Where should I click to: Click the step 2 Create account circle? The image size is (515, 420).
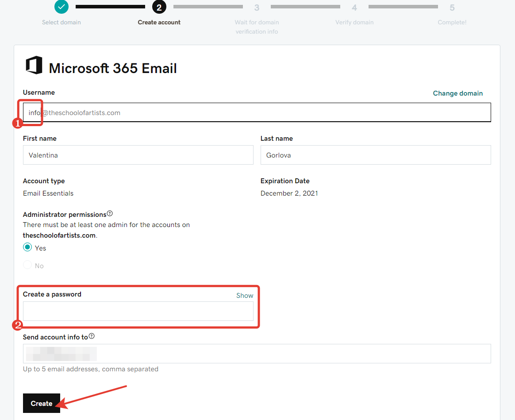coord(159,7)
